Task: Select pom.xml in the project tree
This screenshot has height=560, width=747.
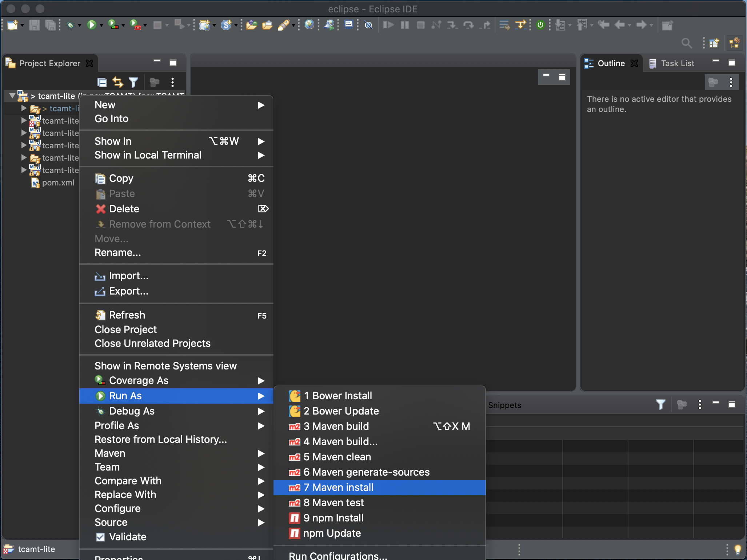Action: [58, 183]
